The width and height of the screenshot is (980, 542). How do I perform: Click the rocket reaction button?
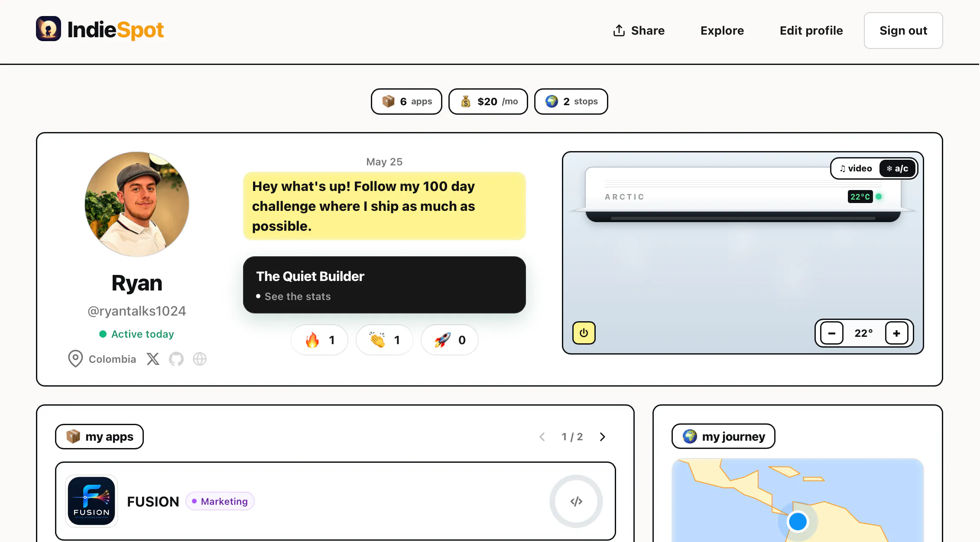[449, 340]
